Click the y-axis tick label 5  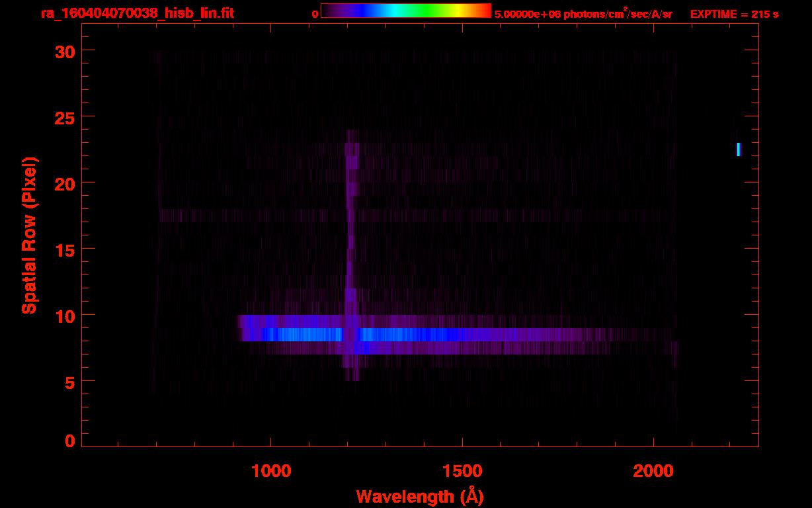tap(70, 382)
